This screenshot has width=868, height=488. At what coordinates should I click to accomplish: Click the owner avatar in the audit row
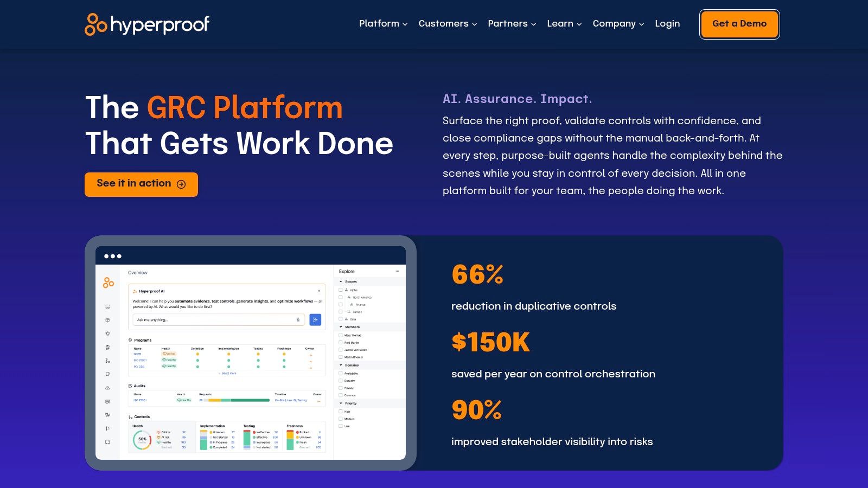[318, 401]
